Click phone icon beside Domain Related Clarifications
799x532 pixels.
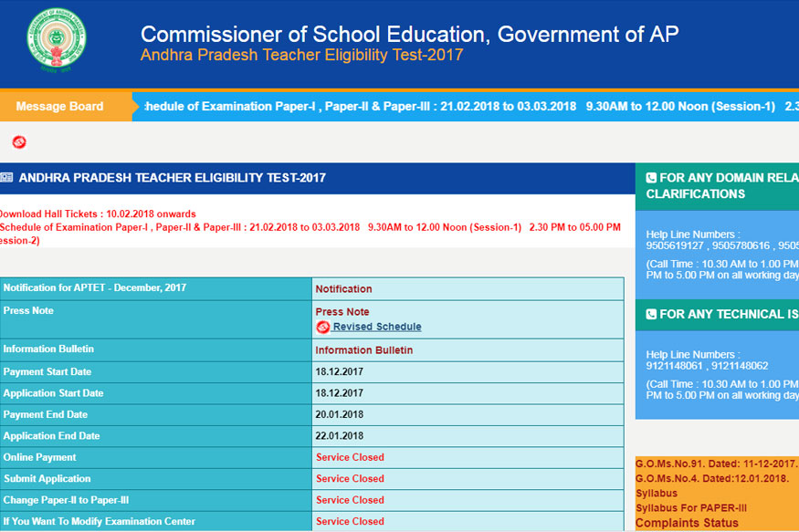tap(651, 178)
